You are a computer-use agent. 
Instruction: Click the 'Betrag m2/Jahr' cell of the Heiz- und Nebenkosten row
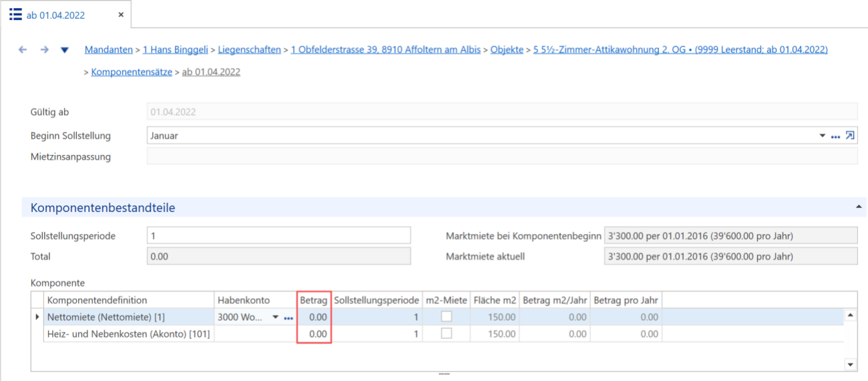(x=554, y=334)
